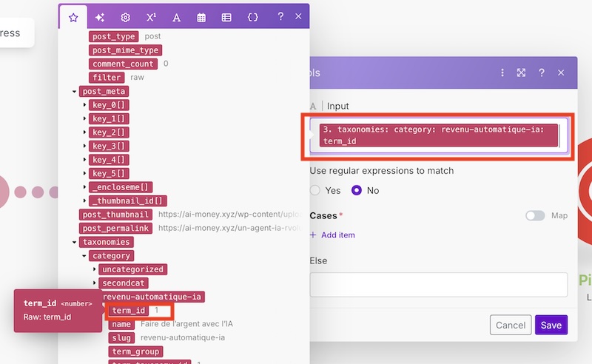Expand the key_0[] array
The image size is (592, 364).
[x=84, y=105]
